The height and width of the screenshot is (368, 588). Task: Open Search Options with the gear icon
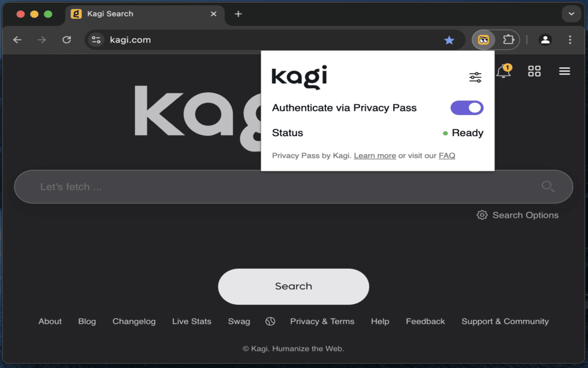tap(482, 215)
